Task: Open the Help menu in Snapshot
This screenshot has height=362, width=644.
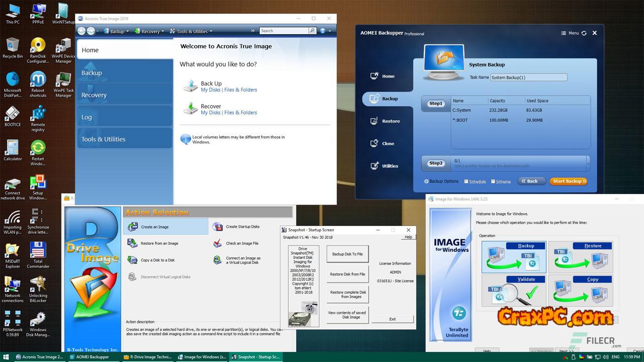Action: tap(408, 237)
